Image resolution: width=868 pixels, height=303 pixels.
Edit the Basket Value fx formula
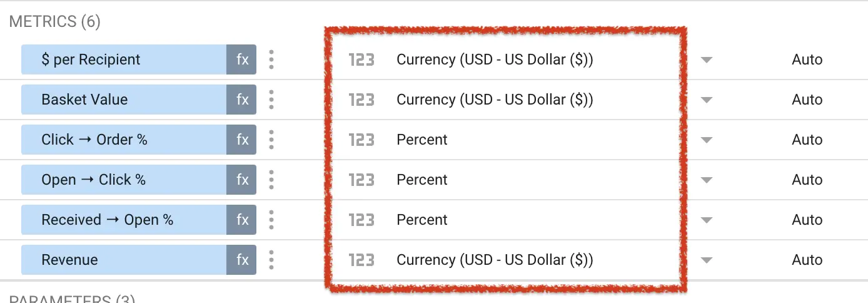[x=242, y=100]
